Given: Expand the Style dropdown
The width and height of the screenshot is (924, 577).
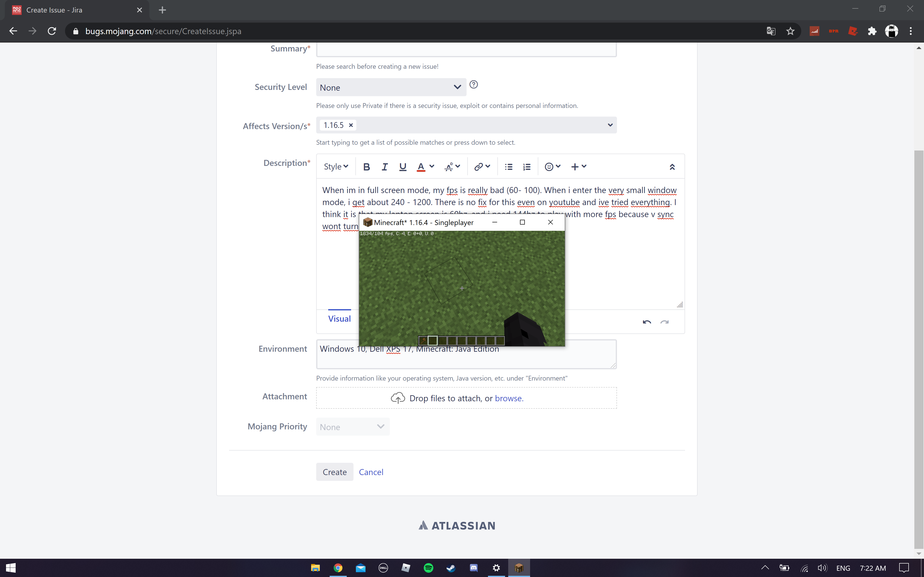Looking at the screenshot, I should pyautogui.click(x=336, y=167).
